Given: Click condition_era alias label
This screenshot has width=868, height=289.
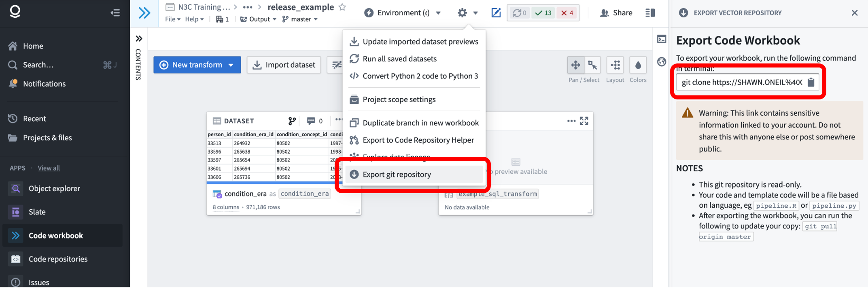Looking at the screenshot, I should (305, 194).
